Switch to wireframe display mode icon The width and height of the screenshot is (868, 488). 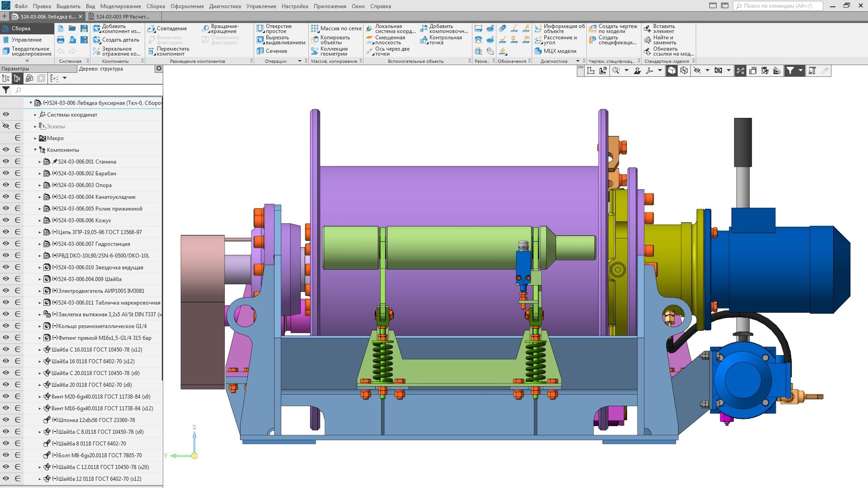click(684, 70)
